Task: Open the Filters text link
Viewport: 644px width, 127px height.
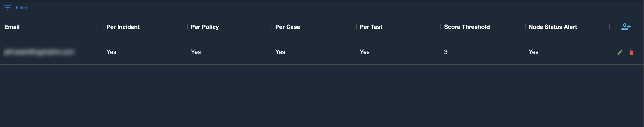Action: click(x=22, y=8)
